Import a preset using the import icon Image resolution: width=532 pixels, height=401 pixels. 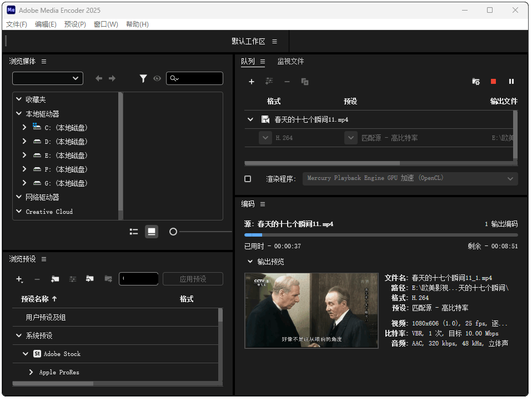90,279
